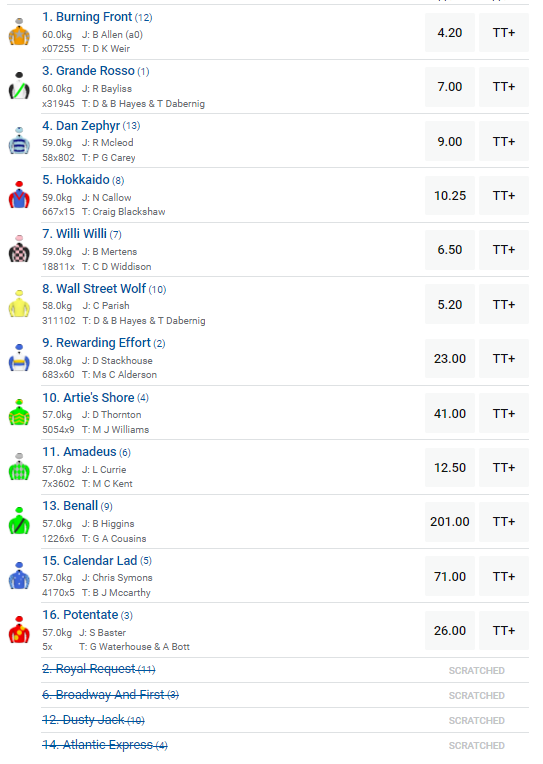
Task: Click Grande Rosso's black and green silks icon
Action: point(19,86)
